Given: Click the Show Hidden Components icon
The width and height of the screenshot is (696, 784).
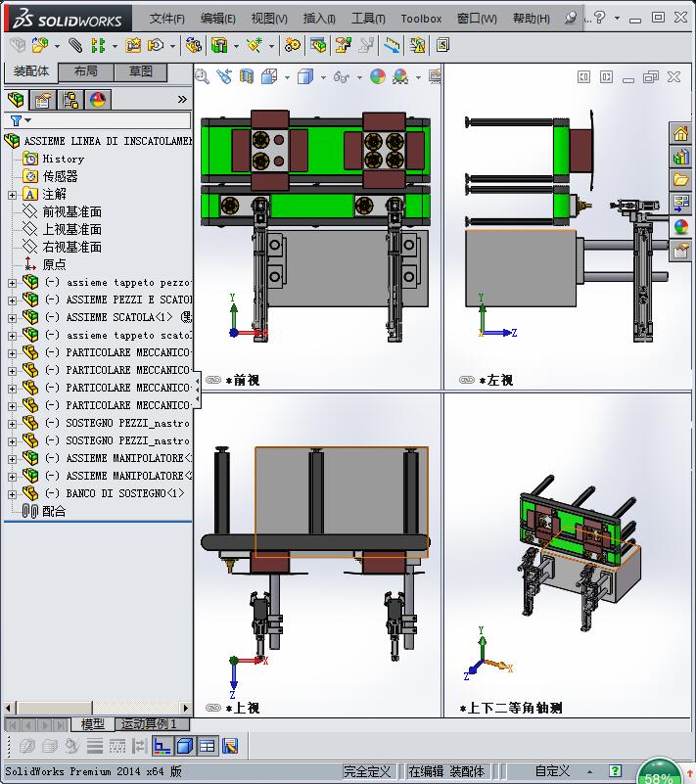Looking at the screenshot, I should (x=194, y=45).
